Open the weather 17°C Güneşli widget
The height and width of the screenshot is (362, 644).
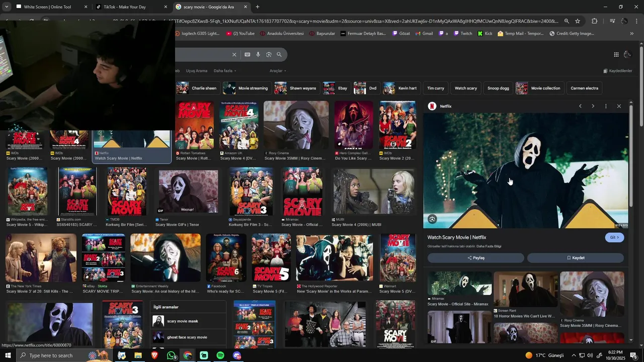[544, 355]
